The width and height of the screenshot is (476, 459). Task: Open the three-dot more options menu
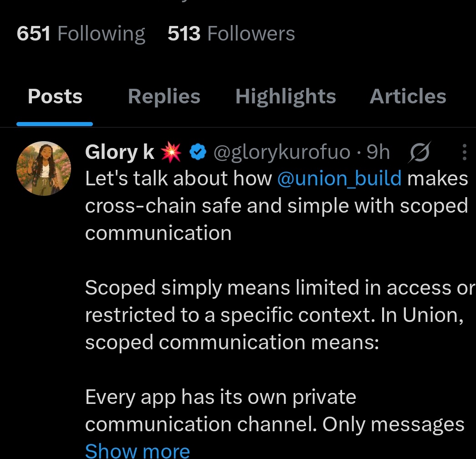click(464, 152)
